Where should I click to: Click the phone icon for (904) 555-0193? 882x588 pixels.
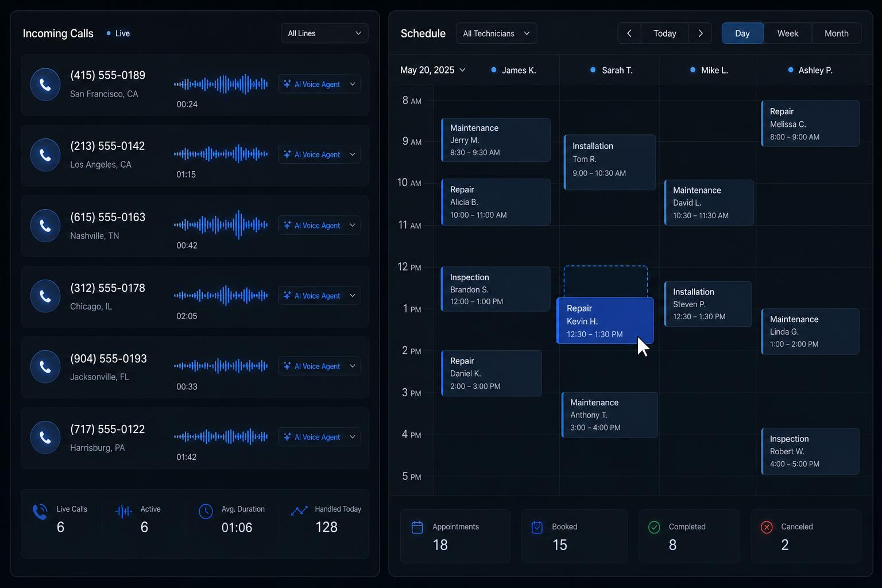click(45, 367)
